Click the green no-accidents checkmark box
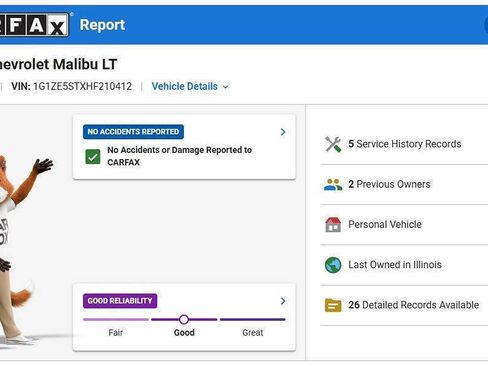The image size is (488, 366). [93, 156]
